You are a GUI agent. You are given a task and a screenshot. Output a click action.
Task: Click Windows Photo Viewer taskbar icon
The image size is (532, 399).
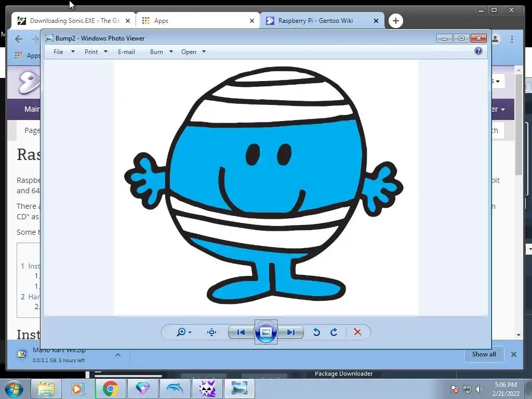[239, 389]
